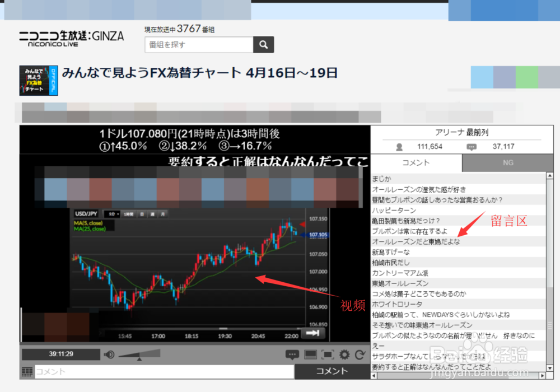Image resolution: width=560 pixels, height=392 pixels.
Task: Select the 1時間 chart timeframe
Action: click(x=129, y=214)
